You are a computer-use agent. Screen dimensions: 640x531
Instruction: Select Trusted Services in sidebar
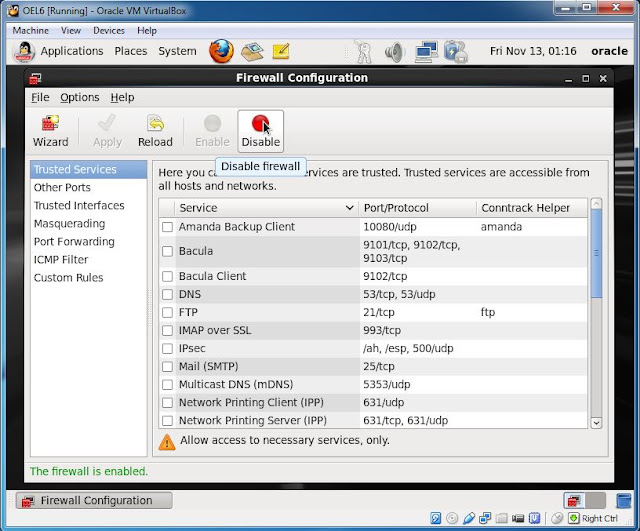[x=88, y=169]
